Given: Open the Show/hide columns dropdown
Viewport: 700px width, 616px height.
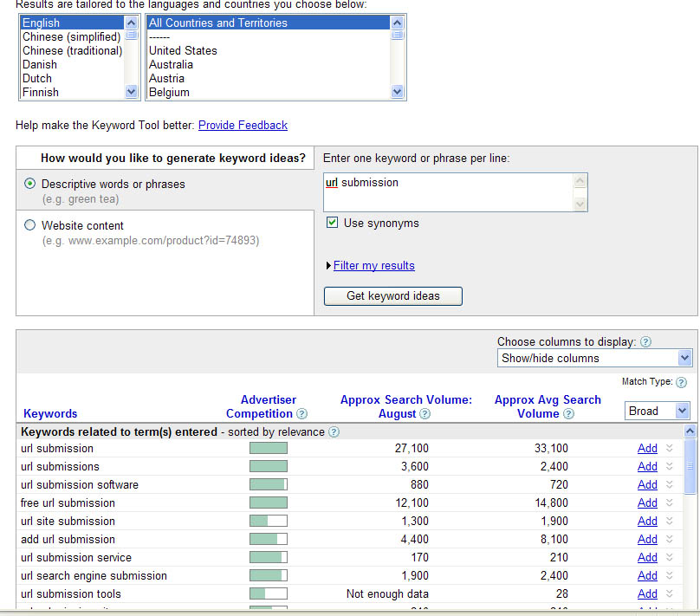Looking at the screenshot, I should [594, 358].
